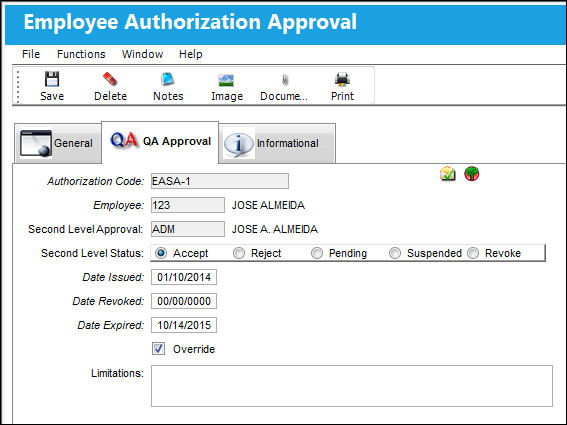Click the Print printer icon
Viewport: 567px width, 425px height.
tap(342, 80)
